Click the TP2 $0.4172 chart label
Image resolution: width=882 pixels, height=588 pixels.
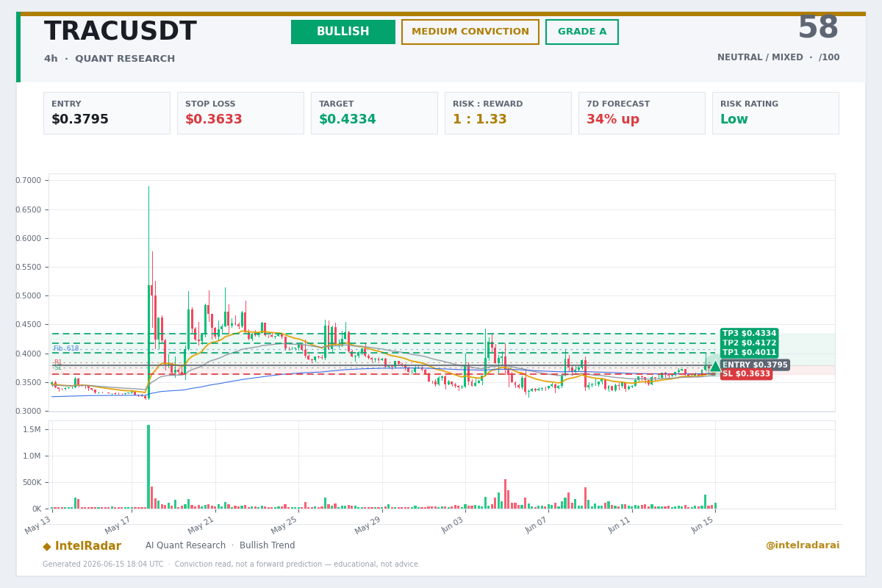tap(749, 343)
